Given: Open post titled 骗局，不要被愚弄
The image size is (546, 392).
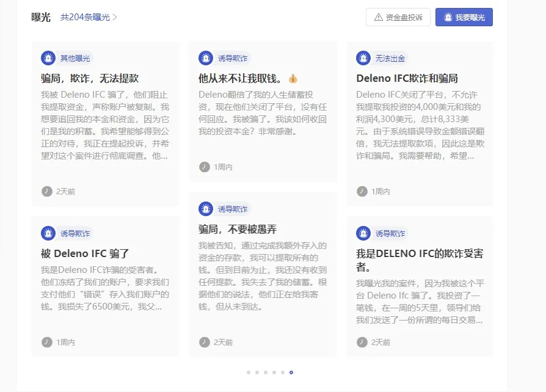Looking at the screenshot, I should [x=238, y=229].
